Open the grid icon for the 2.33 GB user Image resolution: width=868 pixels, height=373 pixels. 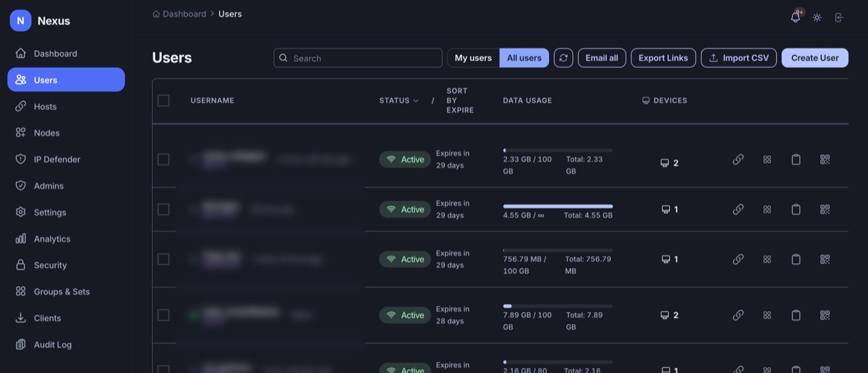[767, 159]
